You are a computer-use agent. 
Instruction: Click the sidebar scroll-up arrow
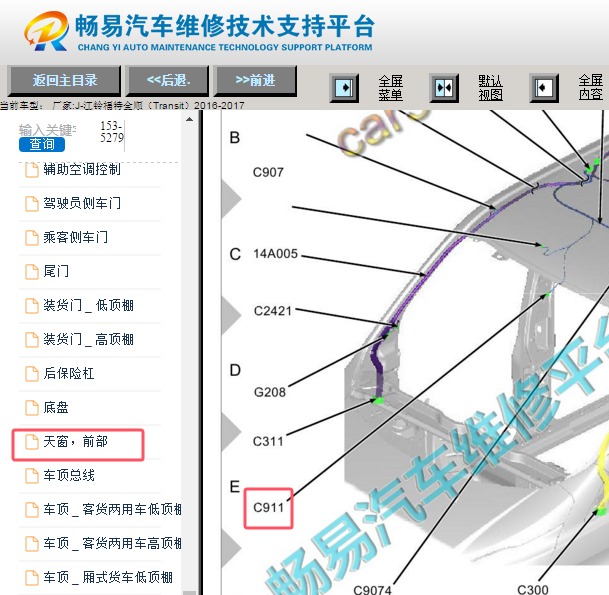pyautogui.click(x=190, y=119)
